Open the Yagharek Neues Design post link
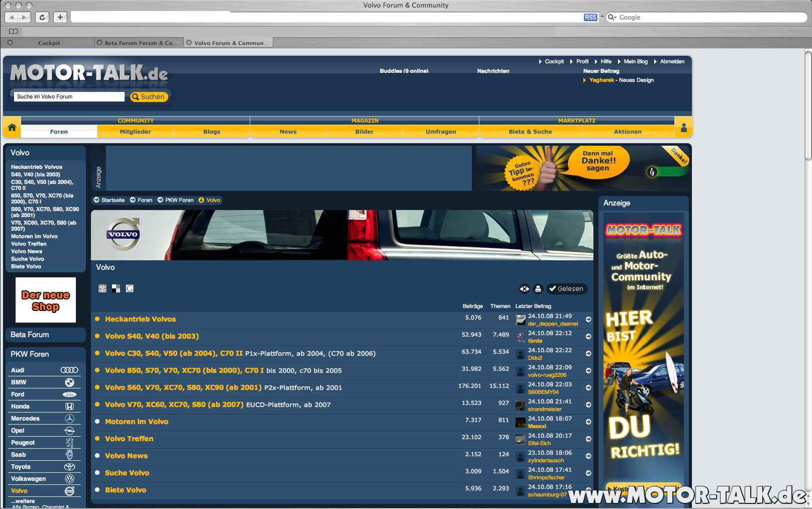This screenshot has height=509, width=812. tap(621, 80)
